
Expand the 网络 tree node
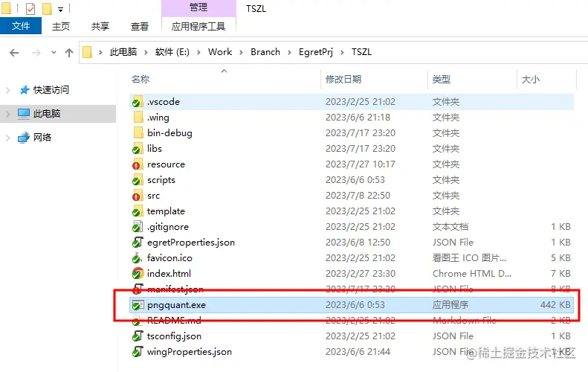[x=8, y=138]
